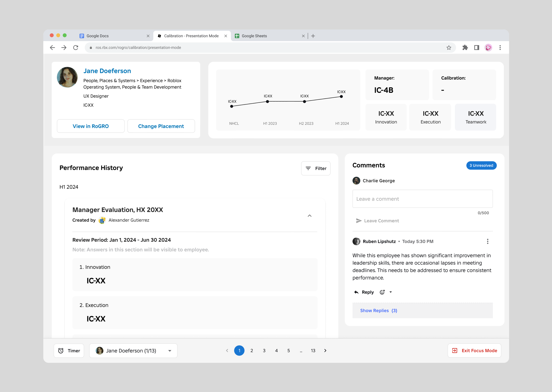Click the side panel icon

click(x=476, y=47)
